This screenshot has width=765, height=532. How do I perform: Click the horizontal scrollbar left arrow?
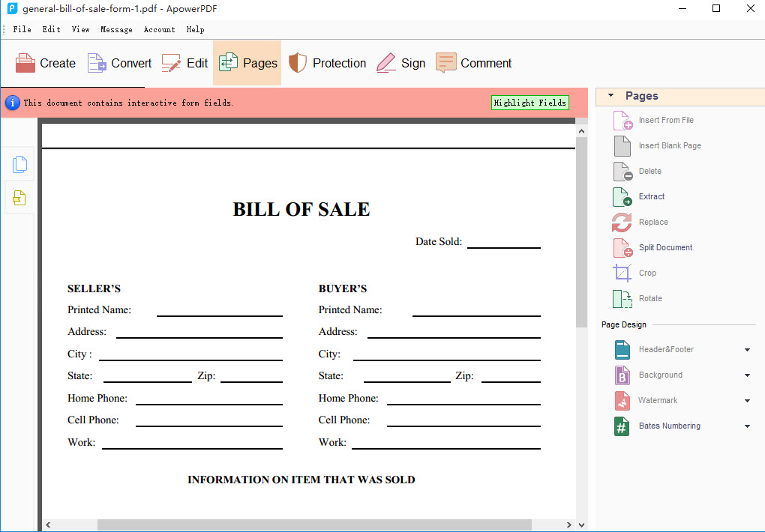click(48, 525)
